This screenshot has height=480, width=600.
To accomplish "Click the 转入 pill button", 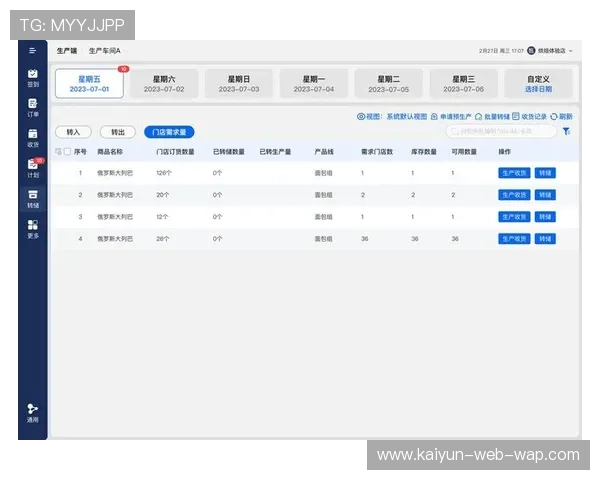I will (x=73, y=132).
